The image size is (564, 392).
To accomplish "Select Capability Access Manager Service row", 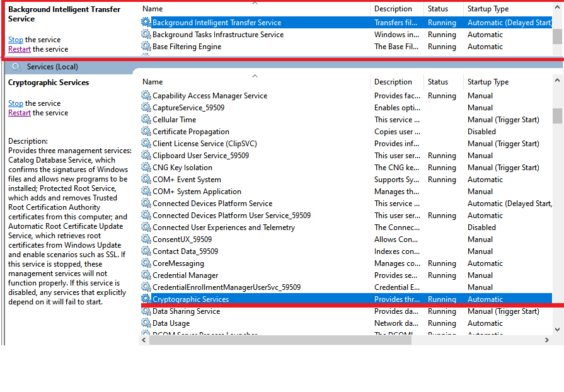I will [x=347, y=95].
